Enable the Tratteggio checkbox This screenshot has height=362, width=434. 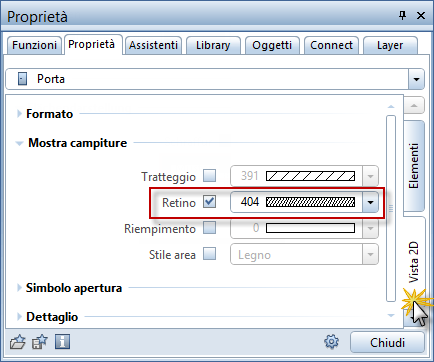(210, 176)
